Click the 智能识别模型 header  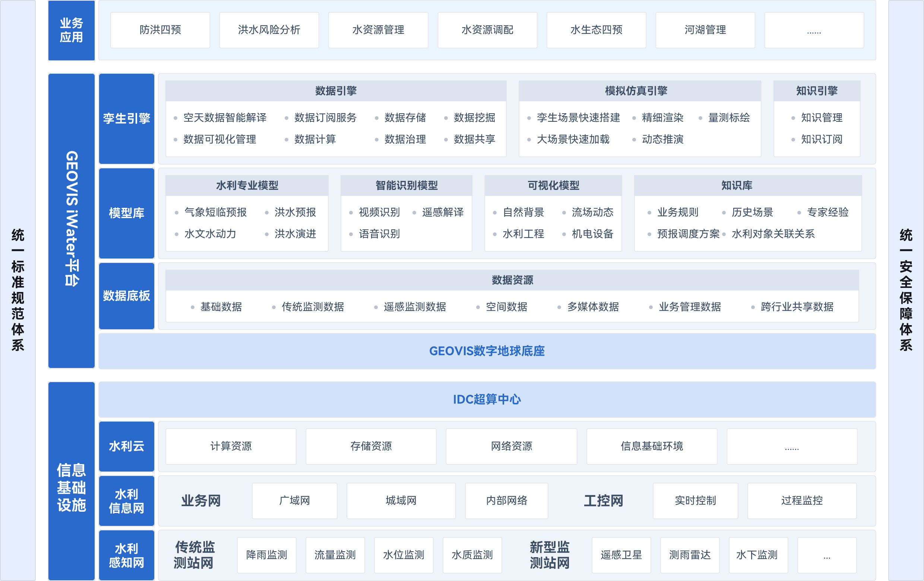tap(406, 185)
